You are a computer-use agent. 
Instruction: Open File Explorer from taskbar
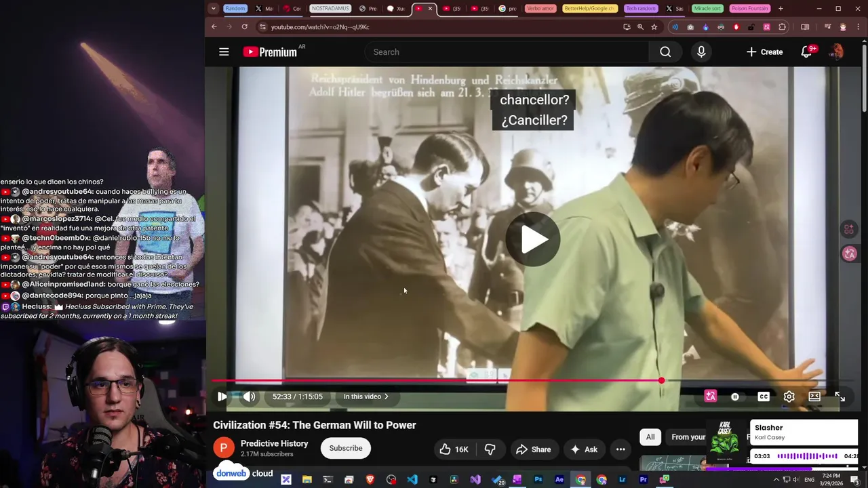pyautogui.click(x=307, y=480)
